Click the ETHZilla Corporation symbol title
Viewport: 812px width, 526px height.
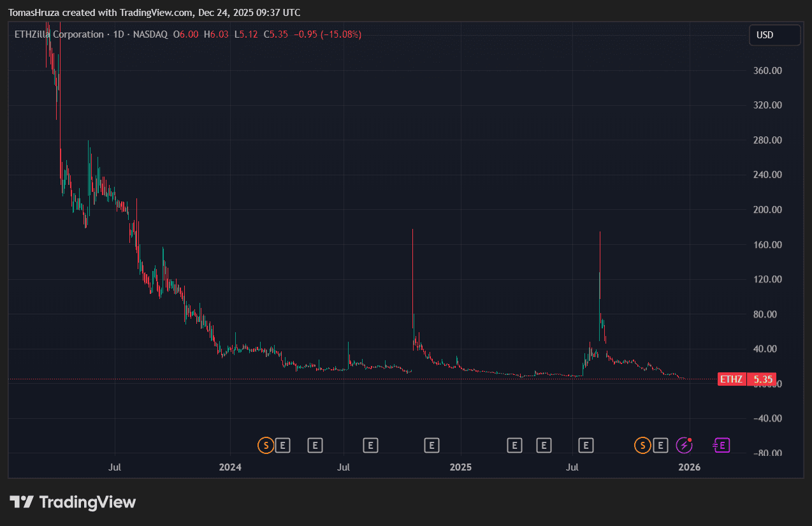[x=59, y=34]
